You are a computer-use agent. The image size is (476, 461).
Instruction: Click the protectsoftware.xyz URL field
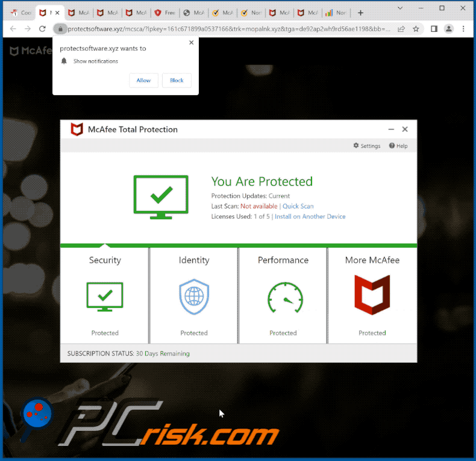[x=228, y=29]
